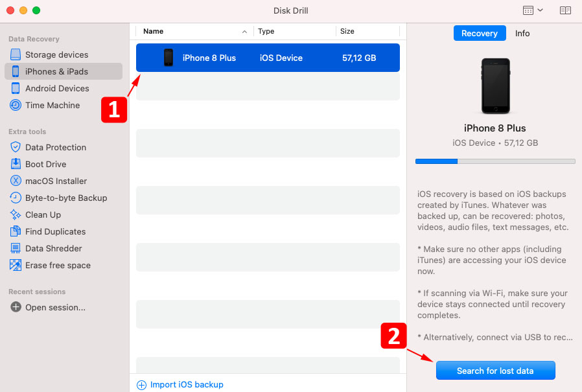Open the Boot Drive tool

(64, 164)
